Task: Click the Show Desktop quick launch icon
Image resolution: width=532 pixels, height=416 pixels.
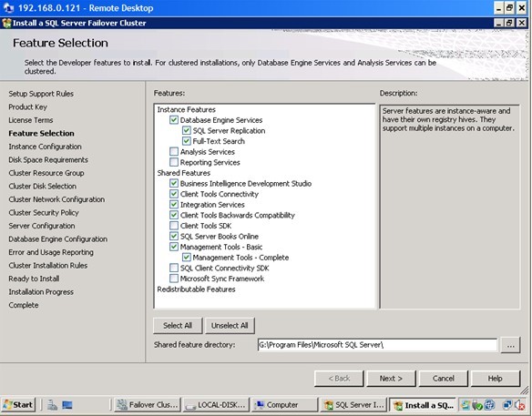Action: click(67, 405)
